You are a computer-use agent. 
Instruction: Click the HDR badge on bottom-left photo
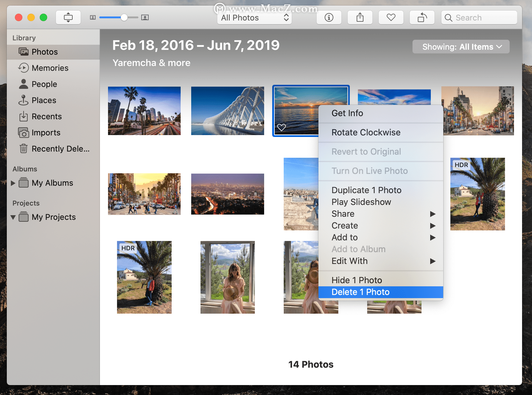(x=128, y=248)
